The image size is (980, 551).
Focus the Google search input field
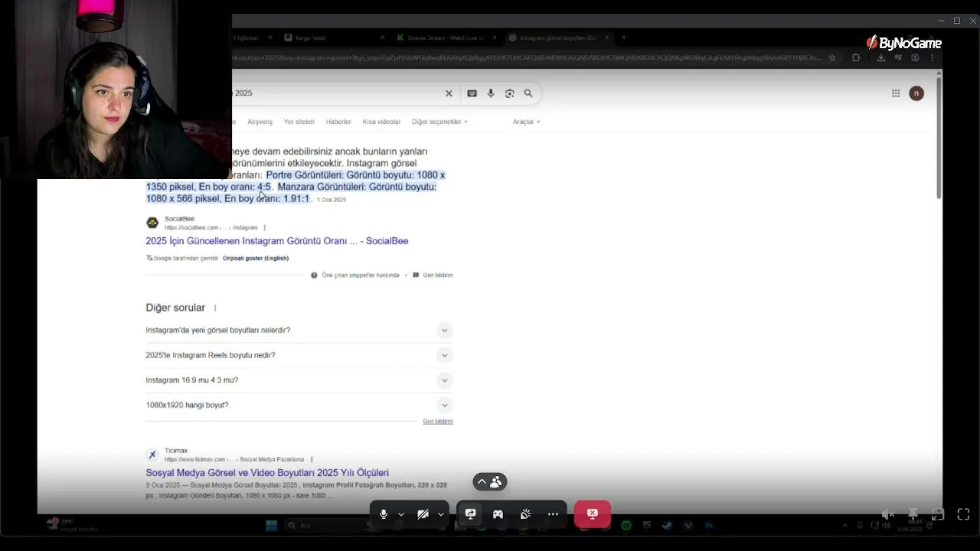click(335, 93)
